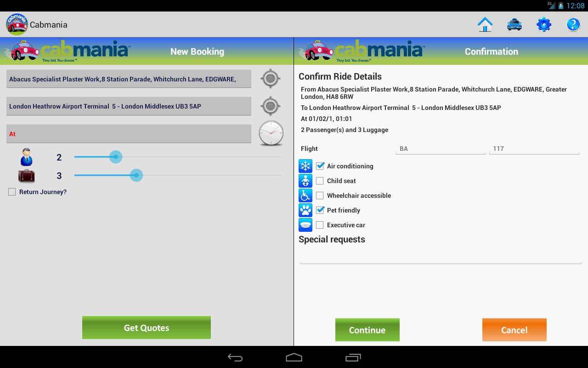Viewport: 588px width, 368px height.
Task: Open Android recent apps button
Action: (x=353, y=357)
